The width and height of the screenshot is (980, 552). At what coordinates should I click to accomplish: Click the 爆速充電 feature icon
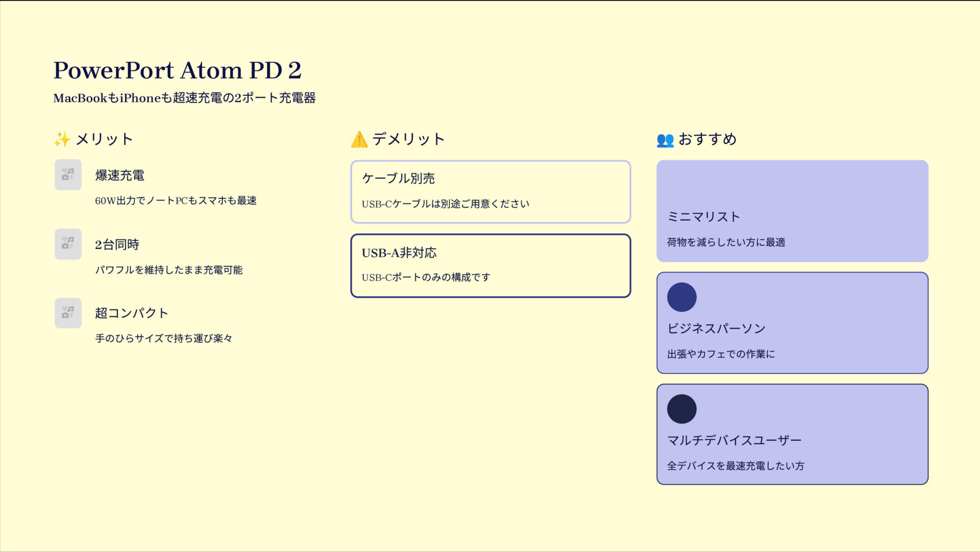tap(68, 174)
